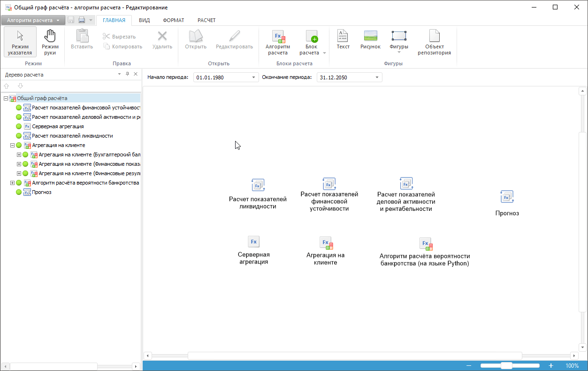
Task: Click the move down arrow in tree panel
Action: pos(20,86)
